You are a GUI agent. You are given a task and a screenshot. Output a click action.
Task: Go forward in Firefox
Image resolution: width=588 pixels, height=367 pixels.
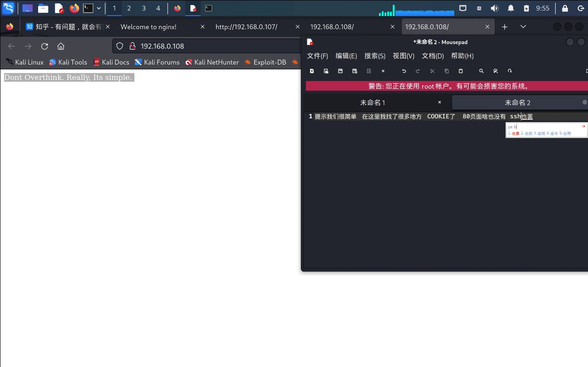28,46
